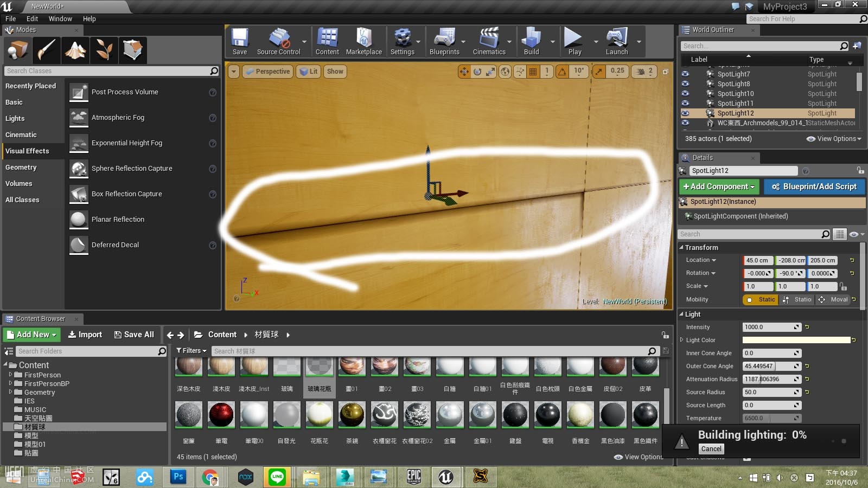Image resolution: width=868 pixels, height=488 pixels.
Task: Open the Perspective view dropdown
Action: (x=267, y=72)
